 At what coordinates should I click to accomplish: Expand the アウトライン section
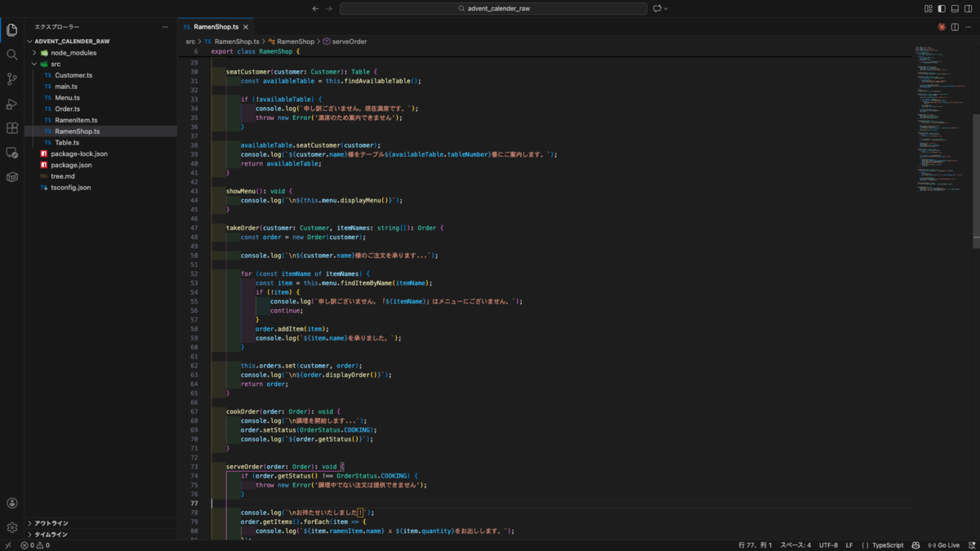(x=100, y=523)
